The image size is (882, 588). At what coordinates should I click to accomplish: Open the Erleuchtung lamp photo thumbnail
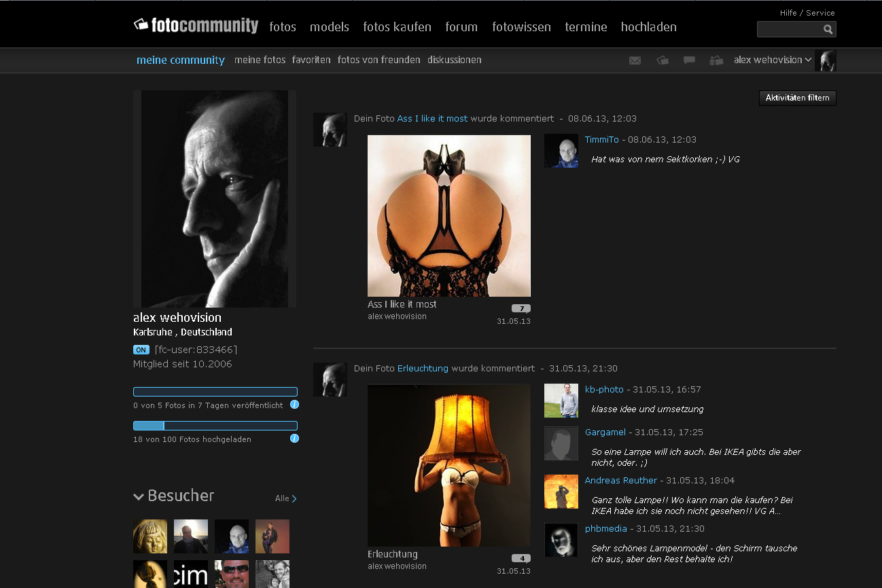(448, 465)
